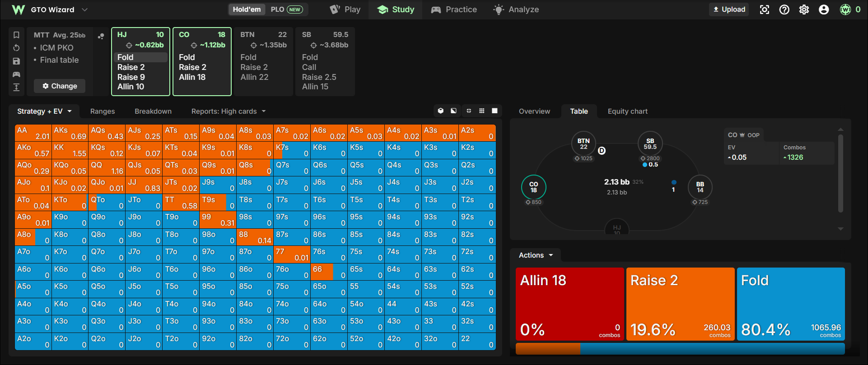The image size is (868, 365).
Task: Click the AA hand cell in matrix
Action: 33,133
